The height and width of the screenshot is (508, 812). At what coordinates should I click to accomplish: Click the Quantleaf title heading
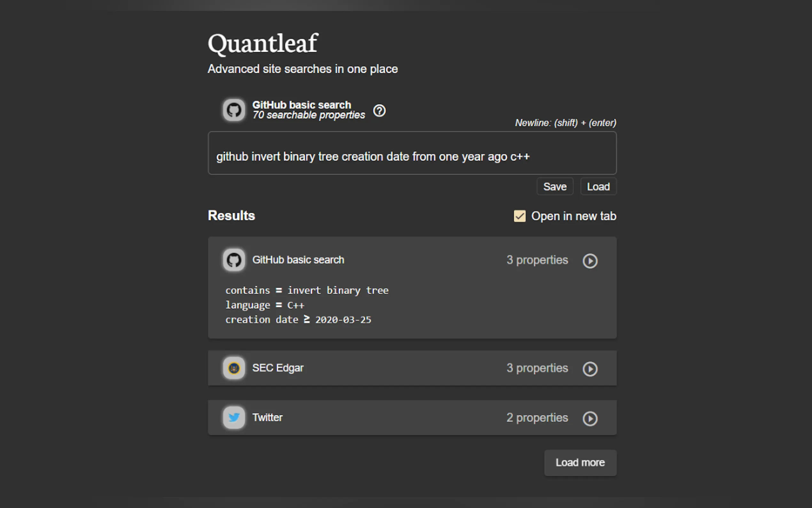pos(263,44)
